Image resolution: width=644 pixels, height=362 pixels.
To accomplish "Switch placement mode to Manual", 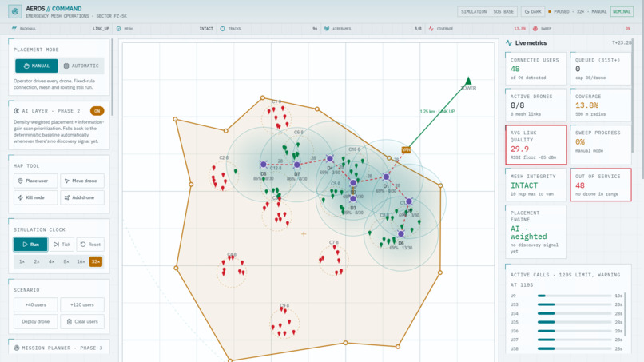I will 37,66.
